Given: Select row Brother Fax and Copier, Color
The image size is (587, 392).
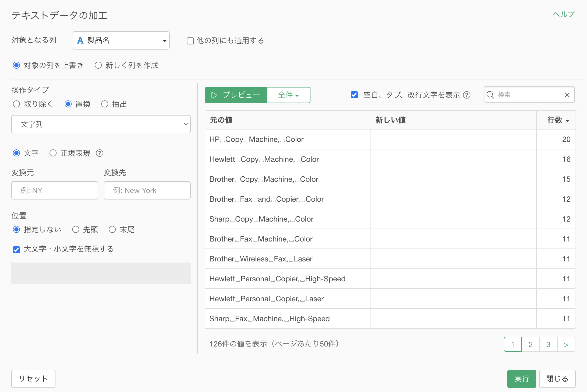Looking at the screenshot, I should [x=390, y=199].
